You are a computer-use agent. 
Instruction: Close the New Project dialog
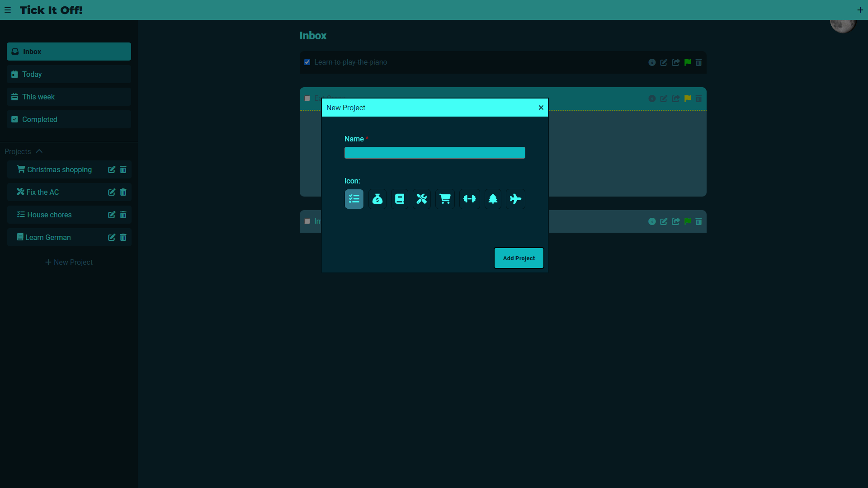[x=541, y=108]
